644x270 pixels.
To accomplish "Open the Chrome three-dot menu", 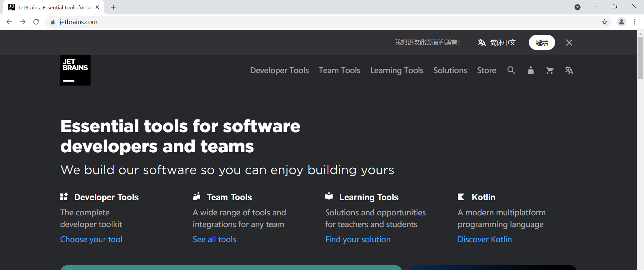I will [x=635, y=22].
